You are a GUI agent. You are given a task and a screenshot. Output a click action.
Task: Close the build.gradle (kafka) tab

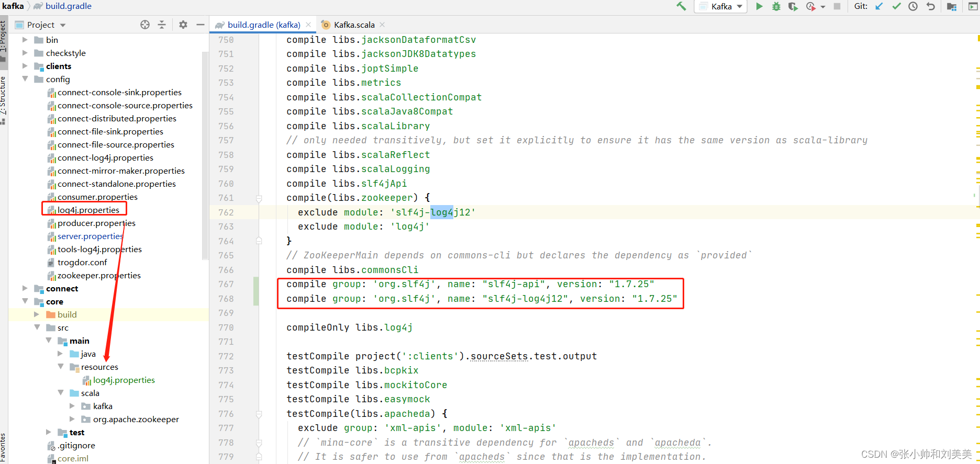[x=308, y=25]
